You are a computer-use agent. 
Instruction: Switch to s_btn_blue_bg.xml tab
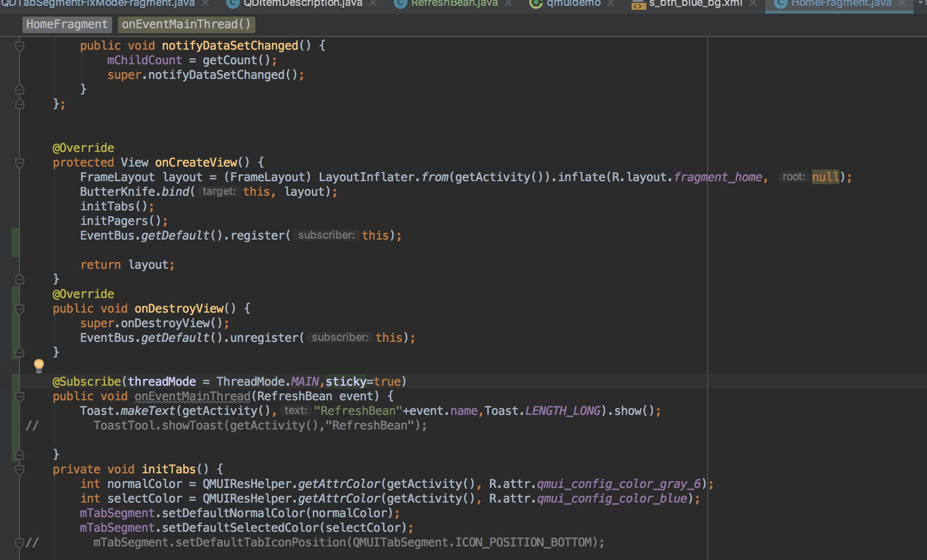(x=695, y=3)
